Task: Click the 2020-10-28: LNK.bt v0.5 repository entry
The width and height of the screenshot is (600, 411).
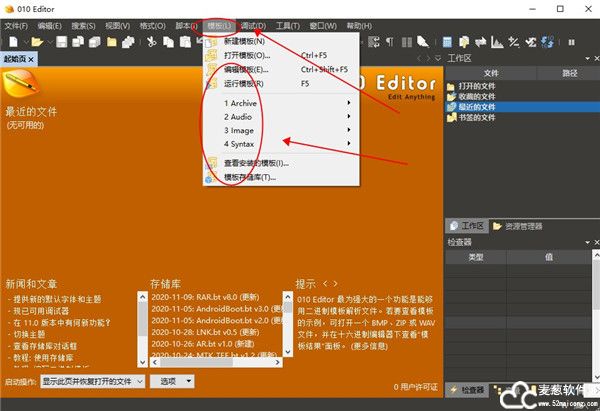Action: 205,332
